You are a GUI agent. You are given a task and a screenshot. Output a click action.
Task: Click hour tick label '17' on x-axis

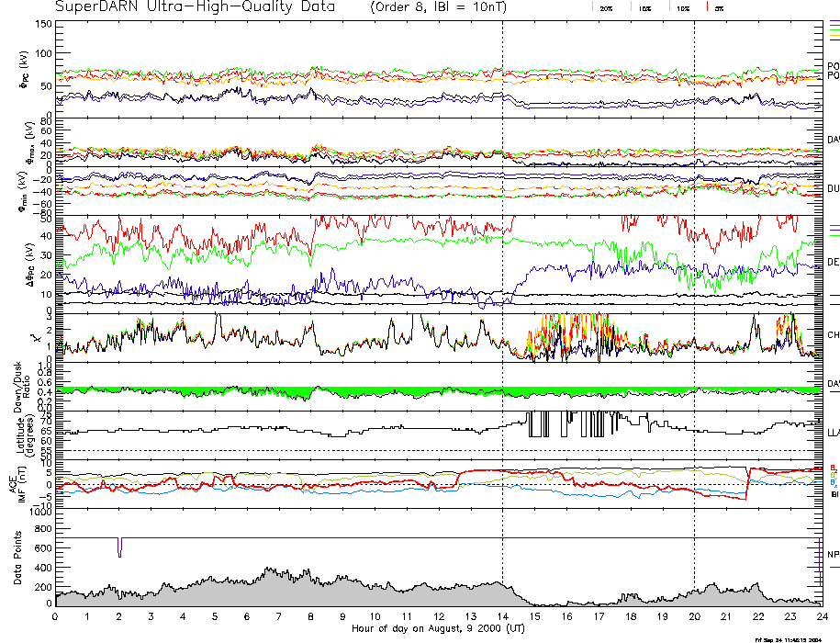[x=599, y=616]
